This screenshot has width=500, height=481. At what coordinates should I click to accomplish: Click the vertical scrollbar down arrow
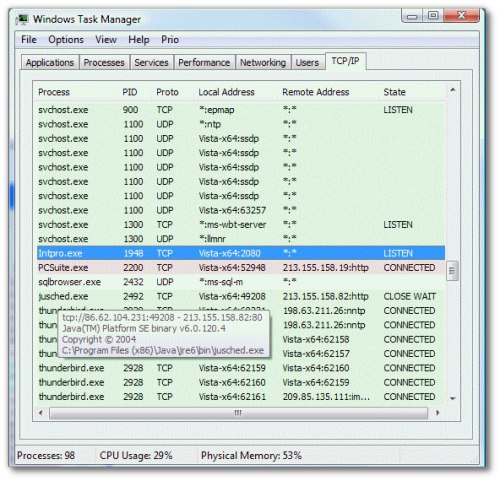(453, 398)
